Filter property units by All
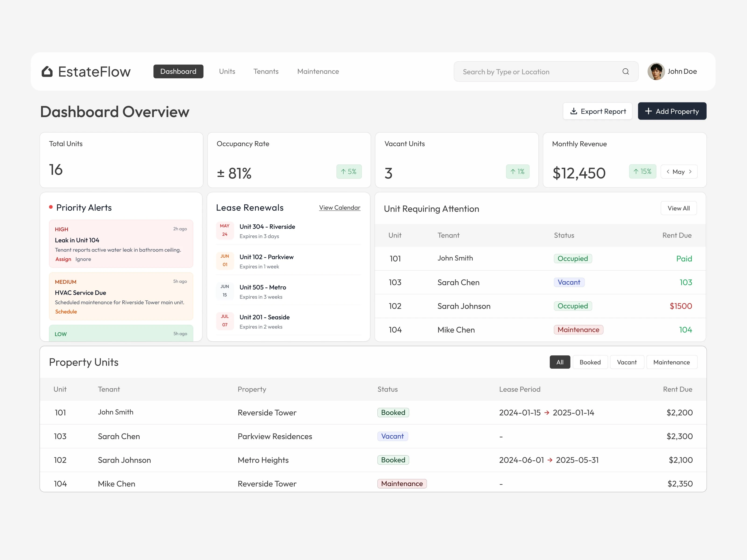Image resolution: width=747 pixels, height=560 pixels. (560, 362)
